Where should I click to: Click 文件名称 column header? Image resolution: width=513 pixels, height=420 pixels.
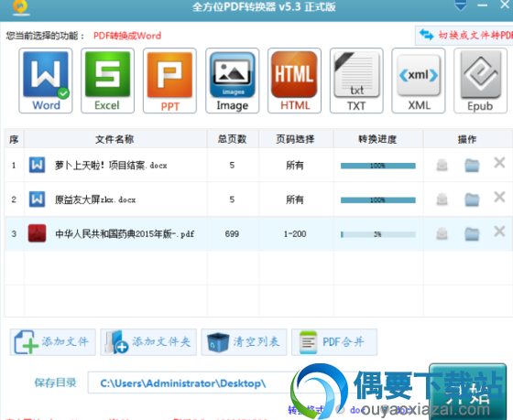pos(115,139)
